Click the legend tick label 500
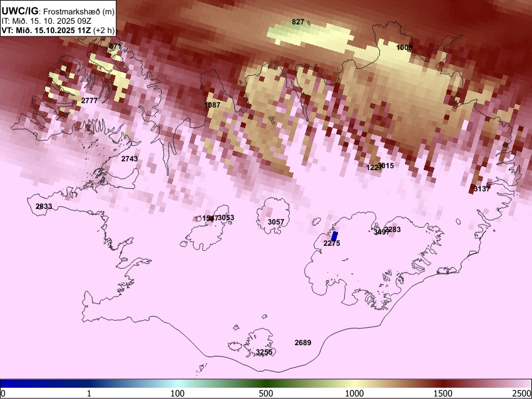532x399 pixels. 266,393
